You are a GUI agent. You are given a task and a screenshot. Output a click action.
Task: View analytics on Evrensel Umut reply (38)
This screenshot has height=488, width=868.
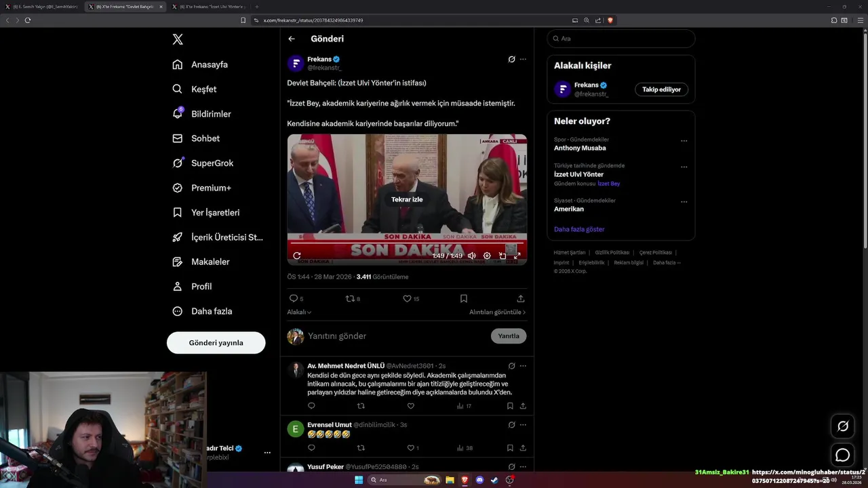[x=465, y=448]
